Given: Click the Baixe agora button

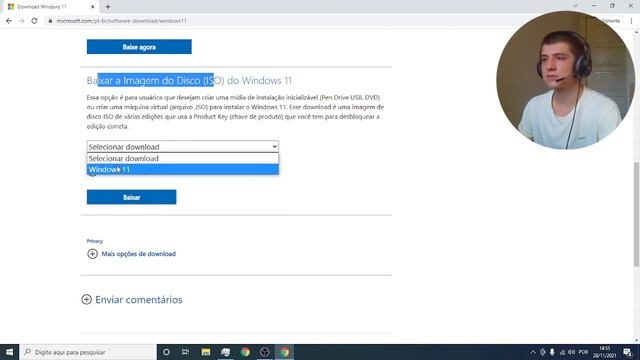Looking at the screenshot, I should coord(139,47).
